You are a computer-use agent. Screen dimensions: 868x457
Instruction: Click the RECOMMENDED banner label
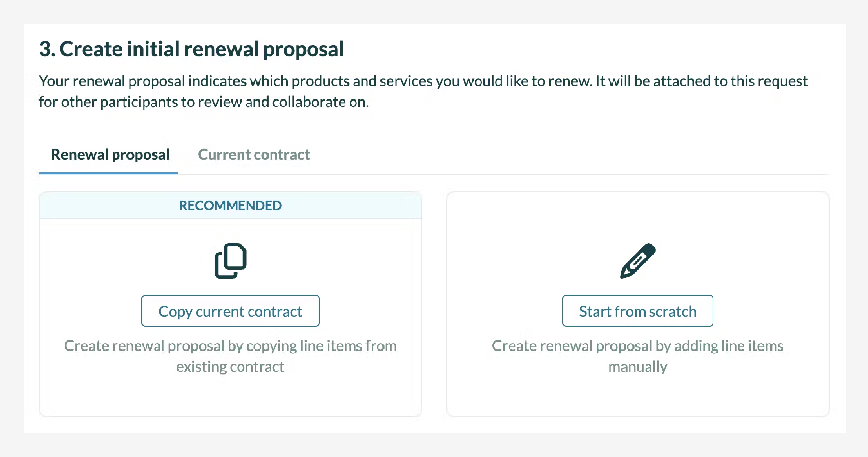[x=230, y=205]
